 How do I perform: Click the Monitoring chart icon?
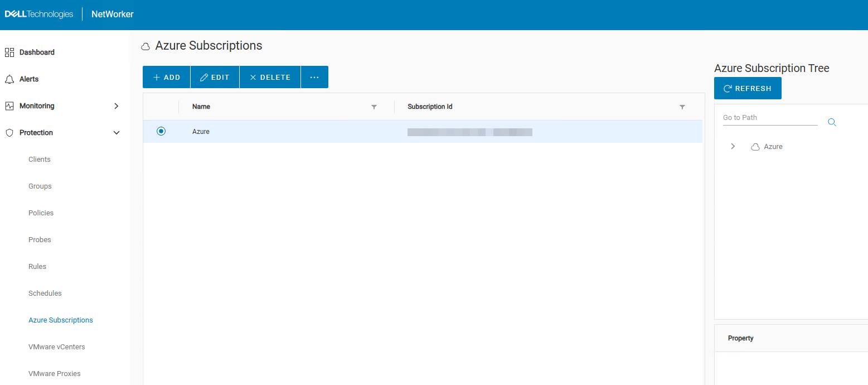9,106
